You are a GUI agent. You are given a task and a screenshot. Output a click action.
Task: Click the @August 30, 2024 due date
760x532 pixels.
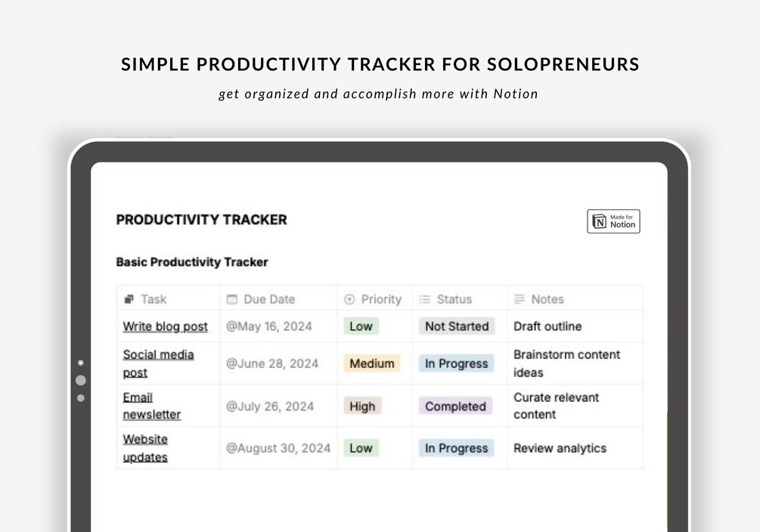[278, 448]
